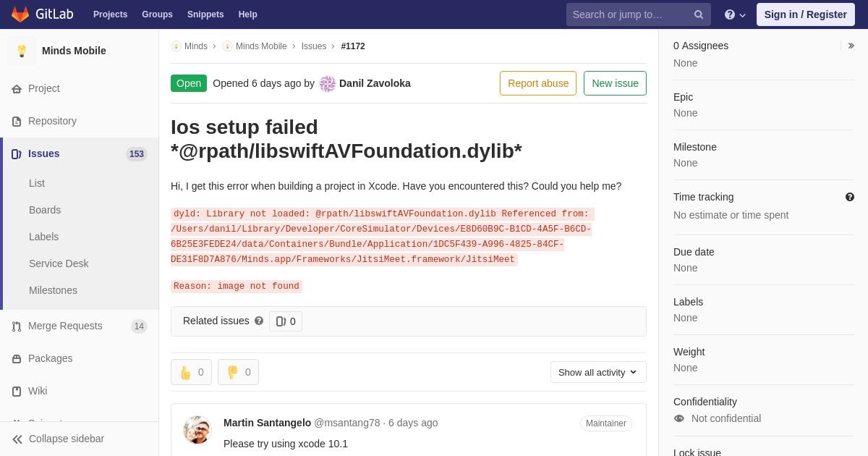Screen dimensions: 868x456
Task: Click the 'Reason: image not found' code text
Action: 237,287
